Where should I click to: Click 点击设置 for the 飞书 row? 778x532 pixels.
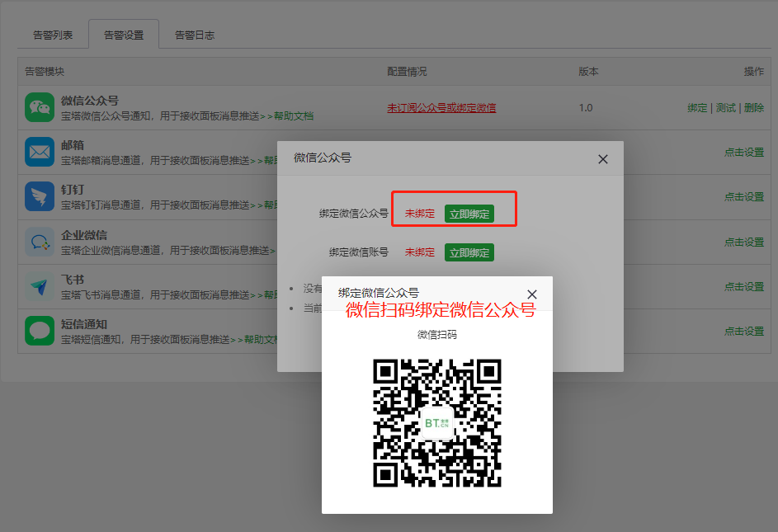[744, 287]
